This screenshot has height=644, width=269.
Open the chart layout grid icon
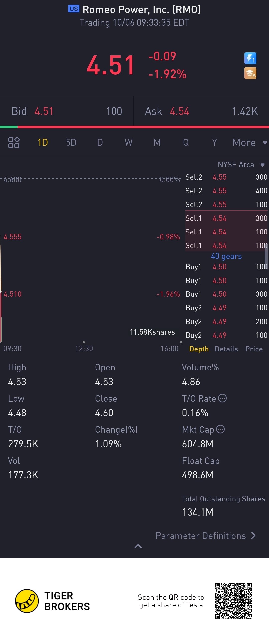click(x=14, y=142)
